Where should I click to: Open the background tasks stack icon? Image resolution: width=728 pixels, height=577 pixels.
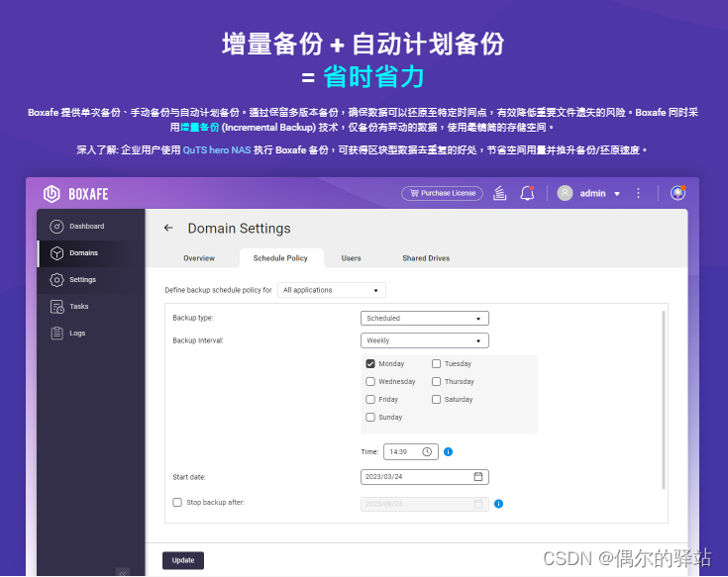pos(499,193)
